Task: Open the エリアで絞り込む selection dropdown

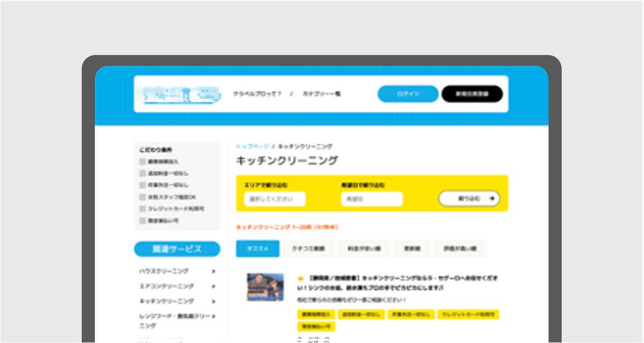Action: (275, 199)
